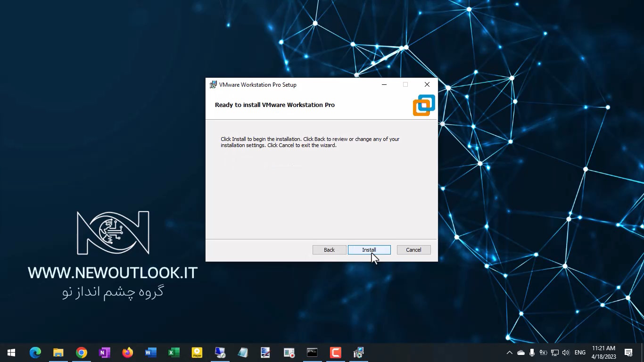Viewport: 644px width, 362px height.
Task: Click the VMware installer icon in title bar
Action: [213, 85]
